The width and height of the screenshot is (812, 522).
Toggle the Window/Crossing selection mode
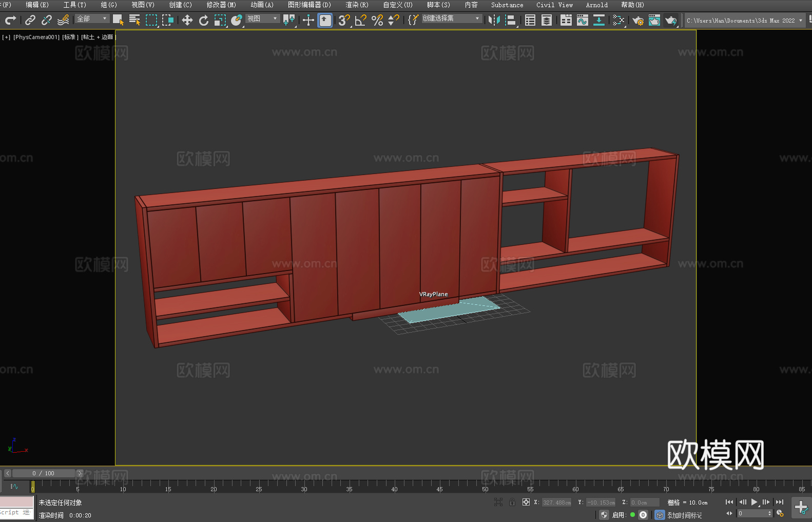click(x=167, y=20)
